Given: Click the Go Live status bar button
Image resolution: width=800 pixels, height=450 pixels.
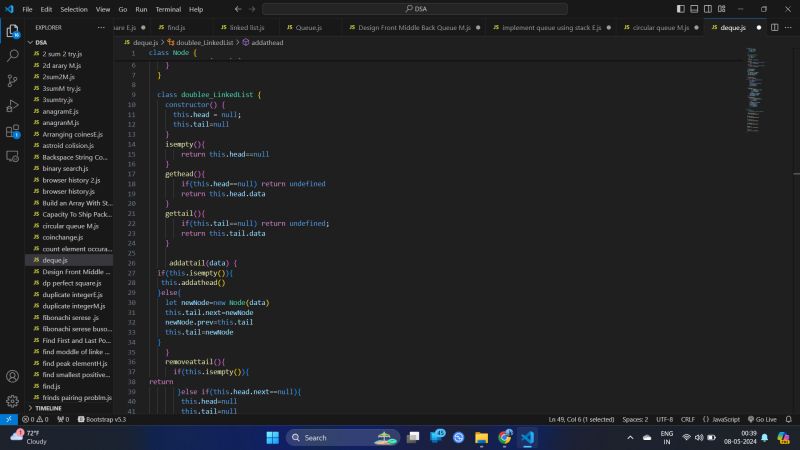Looking at the screenshot, I should (x=766, y=419).
